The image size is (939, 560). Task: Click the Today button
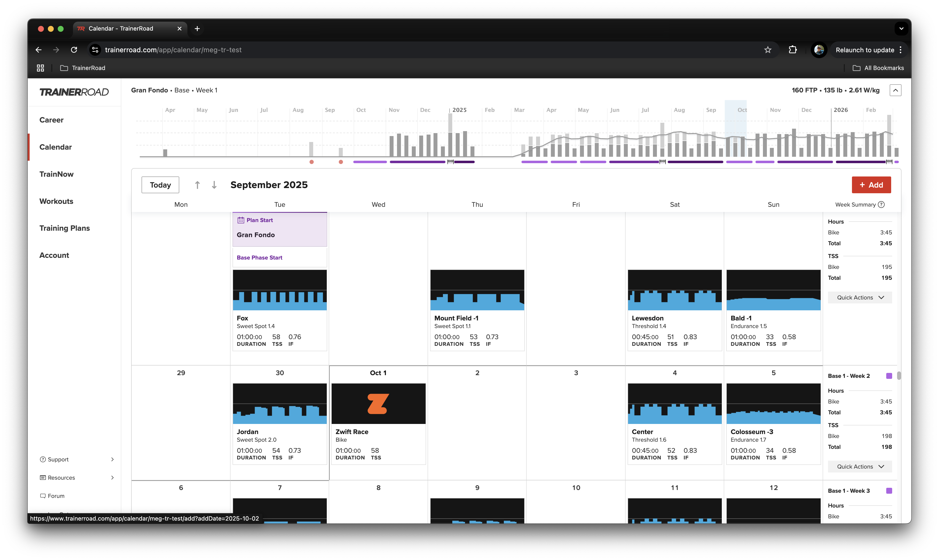pos(160,185)
